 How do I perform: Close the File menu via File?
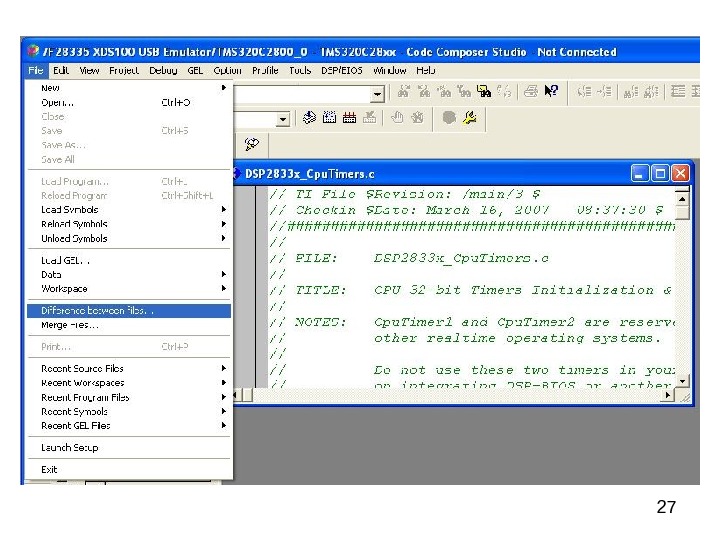click(x=35, y=70)
